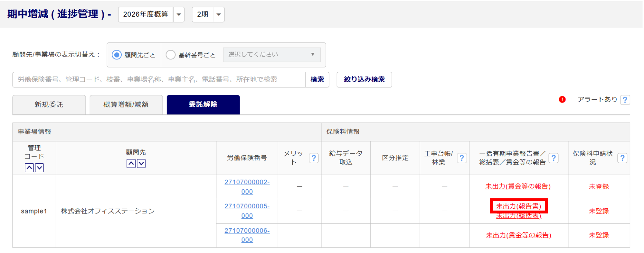Open help icon beside 一括有期事業報告書 column

[554, 158]
